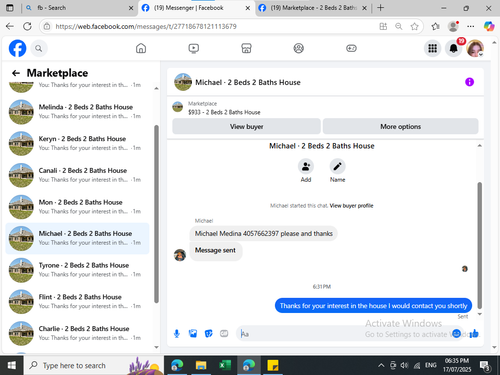
Task: Open Tyrone - 2 Beds 2 Baths House chat
Action: pyautogui.click(x=77, y=270)
